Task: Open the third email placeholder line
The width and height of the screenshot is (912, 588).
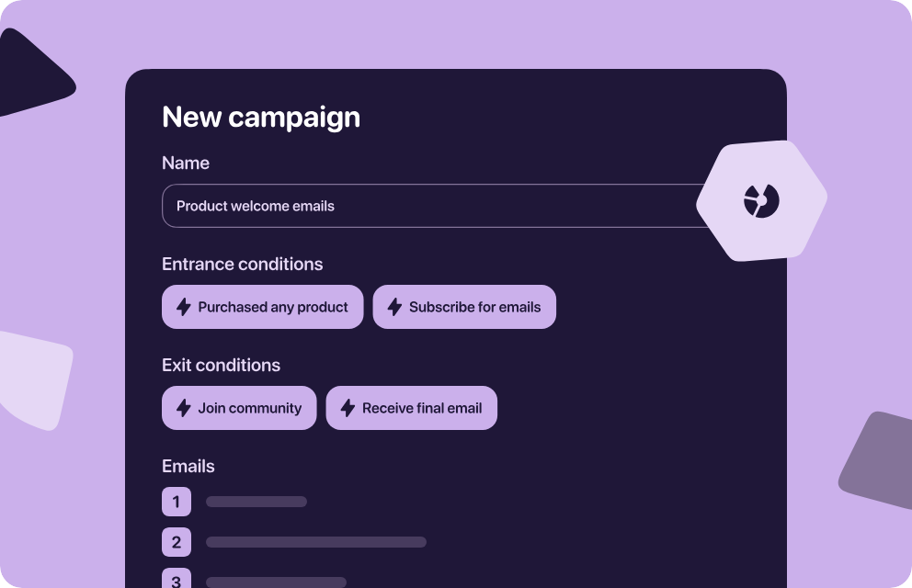Action: [277, 582]
